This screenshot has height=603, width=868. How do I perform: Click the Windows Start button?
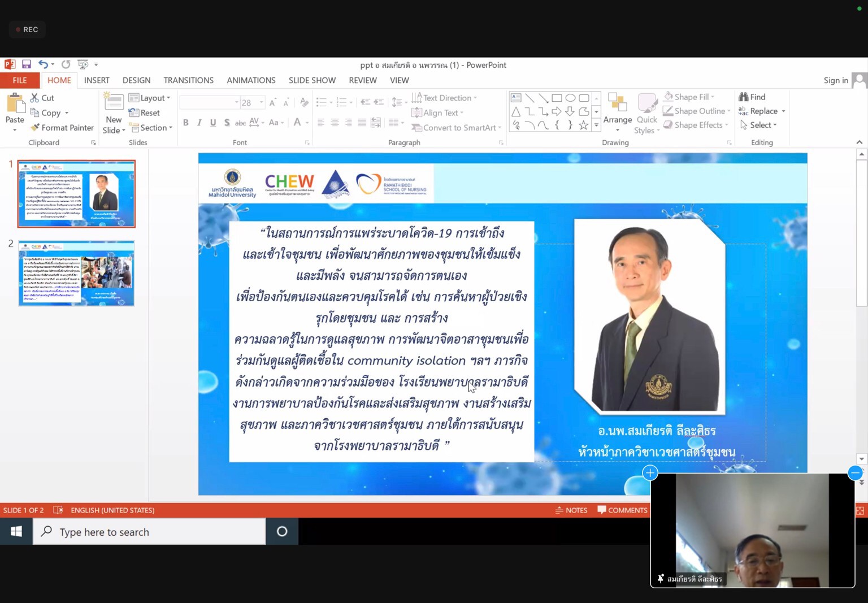click(x=16, y=532)
